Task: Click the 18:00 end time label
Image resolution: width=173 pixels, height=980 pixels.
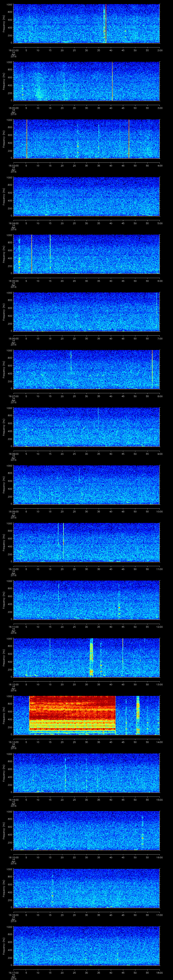Action: (x=159, y=972)
